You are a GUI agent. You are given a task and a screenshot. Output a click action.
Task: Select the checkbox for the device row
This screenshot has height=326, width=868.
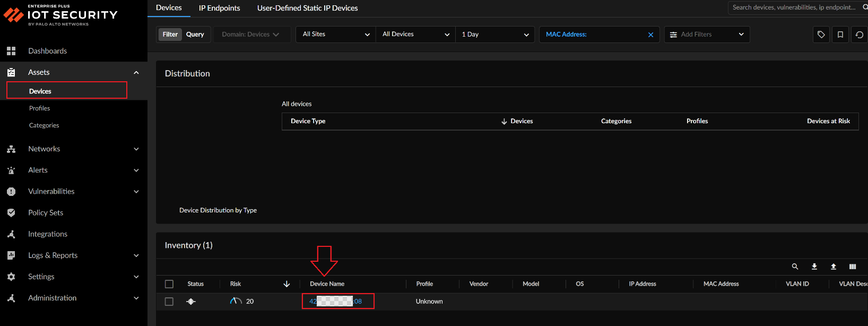(x=169, y=302)
